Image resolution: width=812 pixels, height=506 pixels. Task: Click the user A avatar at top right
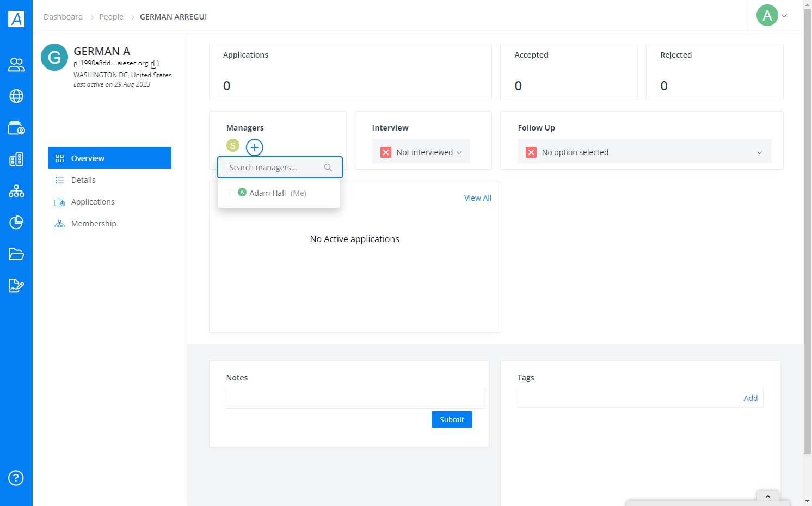[x=767, y=15]
